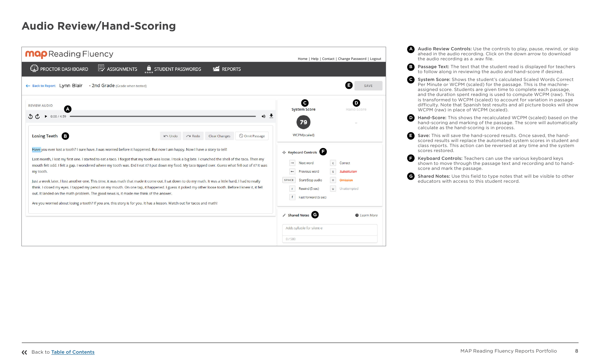Open the Assignments menu
This screenshot has height=364, width=600.
(122, 69)
